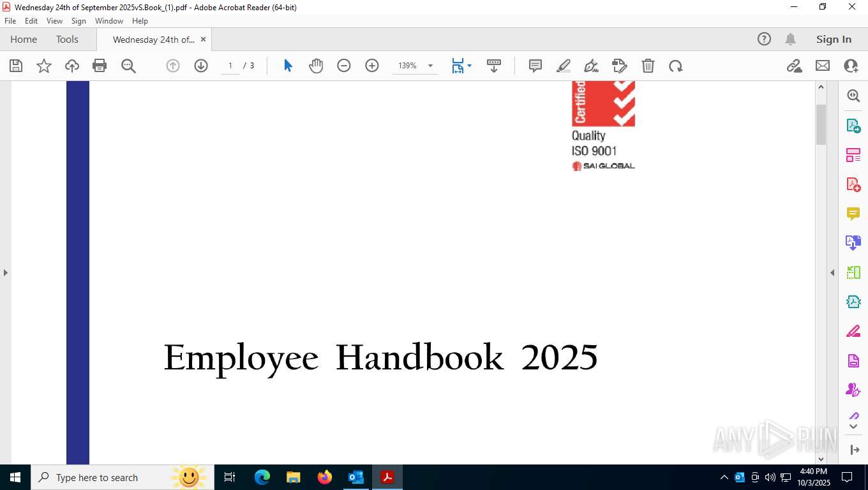
Task: Enable scrolling mode icon
Action: coord(494,66)
